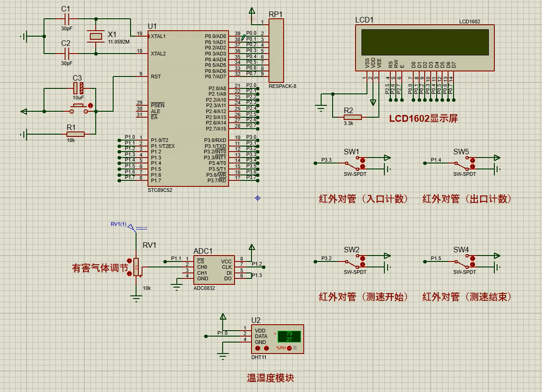Screen dimensions: 542x392
Task: Click the LCD1602 display screen
Action: click(425, 42)
